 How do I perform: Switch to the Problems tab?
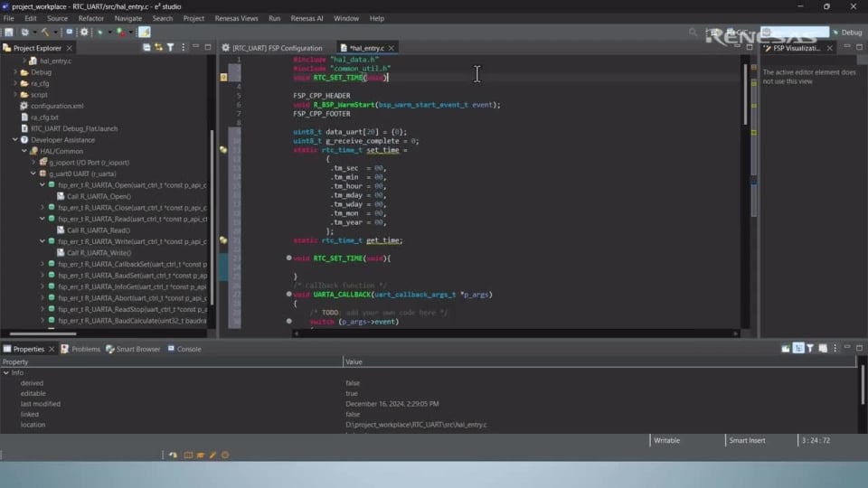point(80,349)
